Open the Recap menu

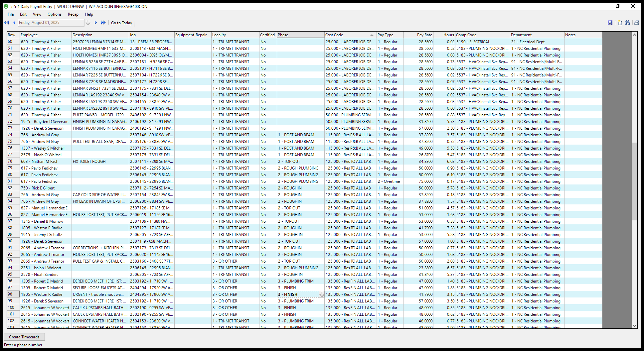tap(73, 14)
